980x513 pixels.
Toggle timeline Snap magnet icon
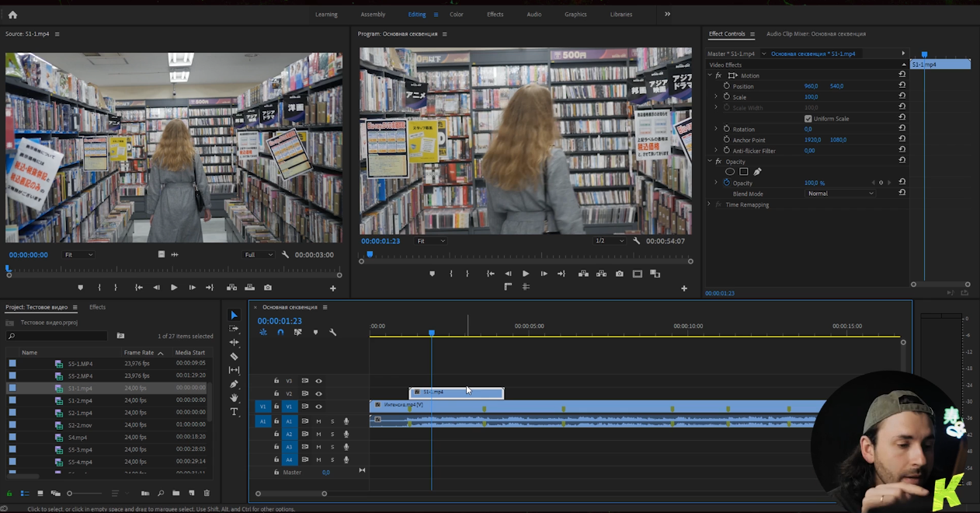point(280,333)
